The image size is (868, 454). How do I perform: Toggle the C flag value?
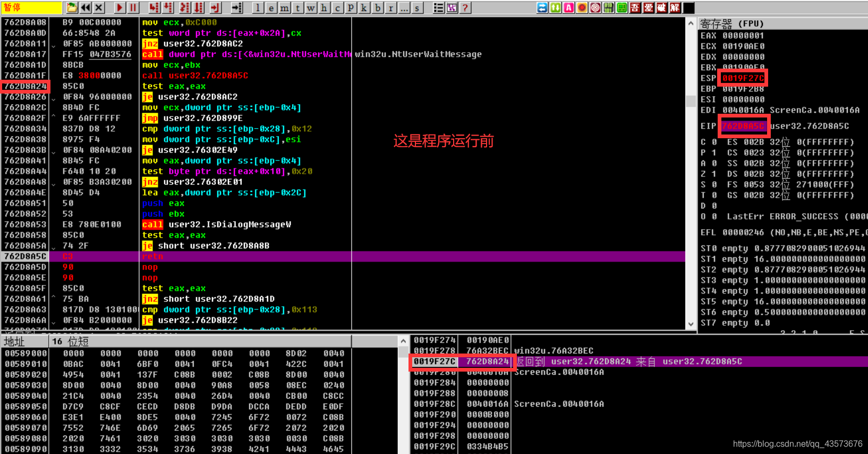(714, 142)
